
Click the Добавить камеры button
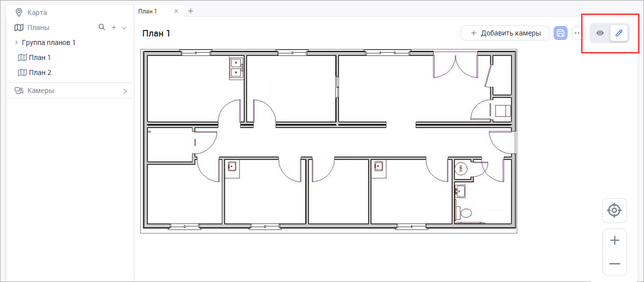[505, 33]
